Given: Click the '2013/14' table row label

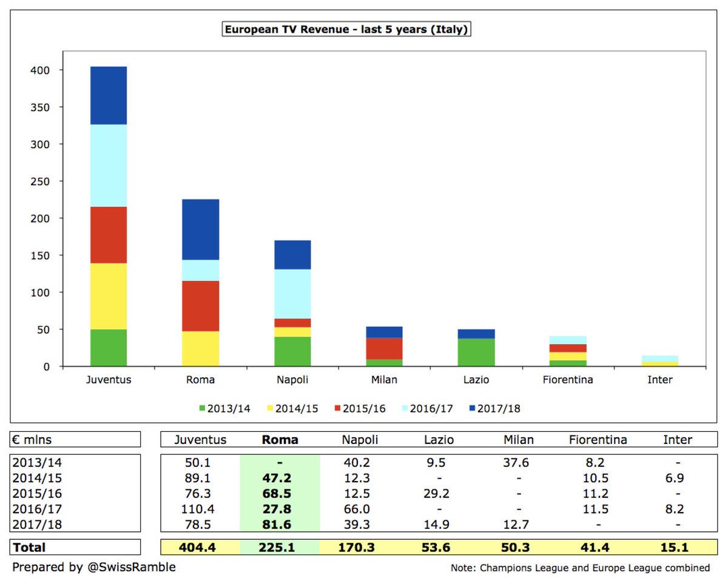Looking at the screenshot, I should (36, 463).
